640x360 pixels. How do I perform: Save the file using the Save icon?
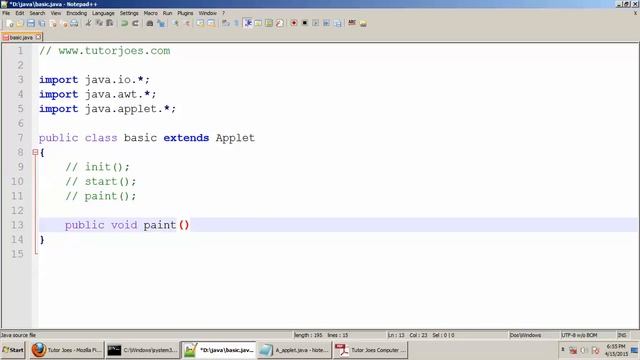(x=31, y=23)
